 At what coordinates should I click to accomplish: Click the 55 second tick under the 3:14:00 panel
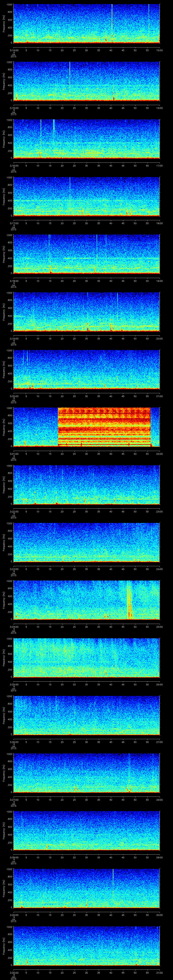point(147,50)
